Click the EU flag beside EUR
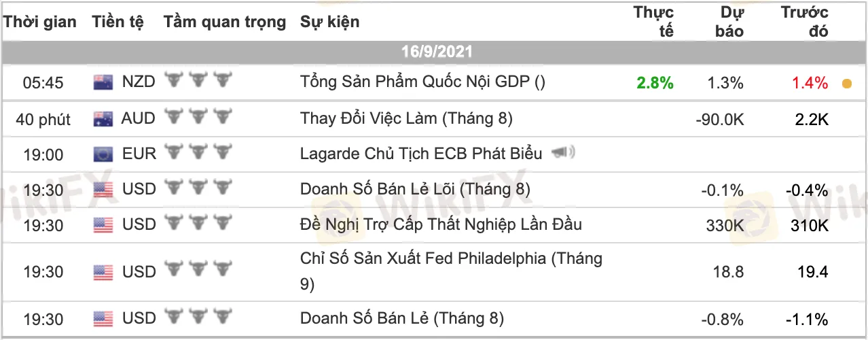The image size is (868, 340). [x=103, y=154]
